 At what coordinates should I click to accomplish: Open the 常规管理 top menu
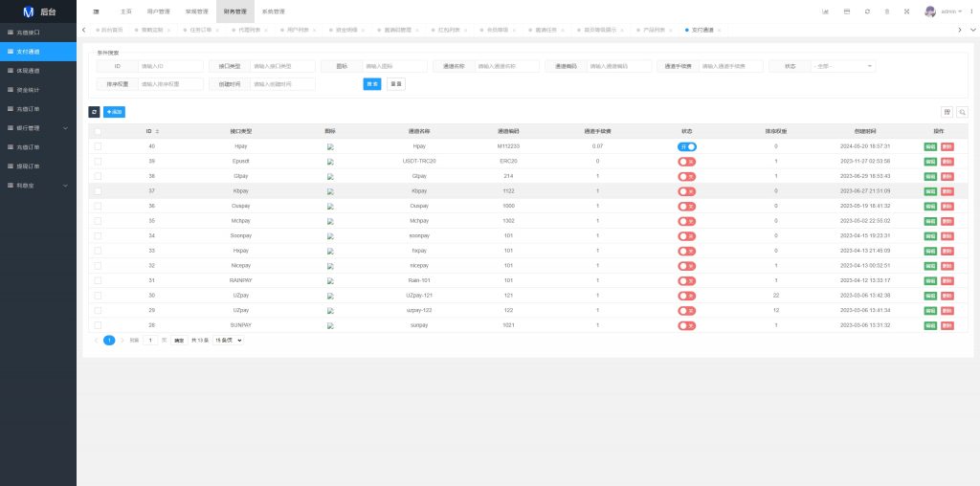(197, 11)
